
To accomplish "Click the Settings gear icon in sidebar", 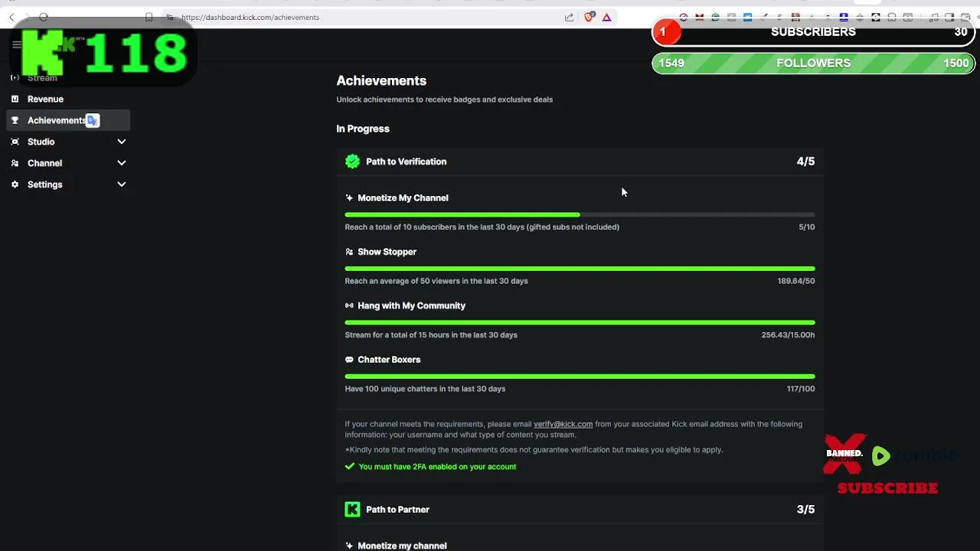I will [x=15, y=184].
